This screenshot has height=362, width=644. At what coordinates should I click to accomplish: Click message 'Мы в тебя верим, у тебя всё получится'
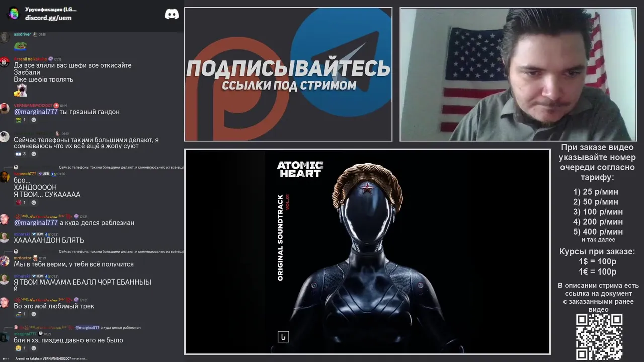tap(73, 264)
